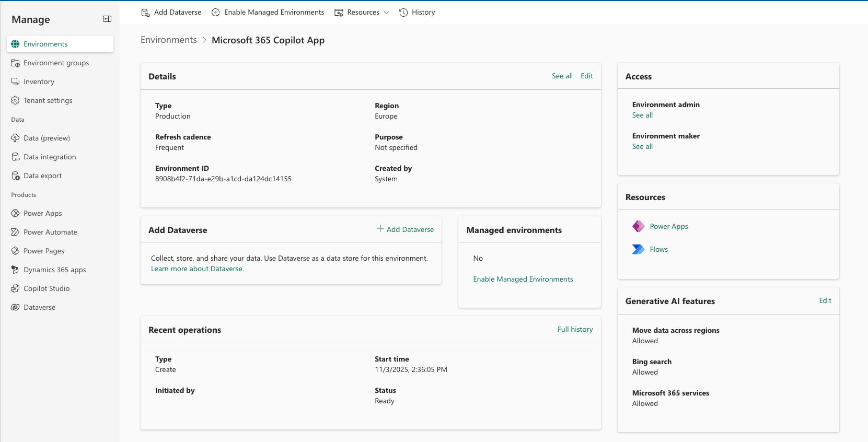Go to Inventory in the sidebar

tap(39, 82)
